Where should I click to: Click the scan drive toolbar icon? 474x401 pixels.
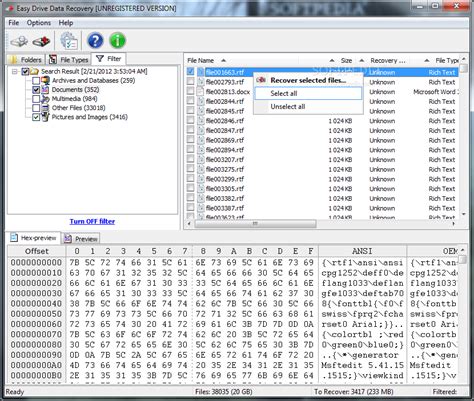(x=19, y=41)
